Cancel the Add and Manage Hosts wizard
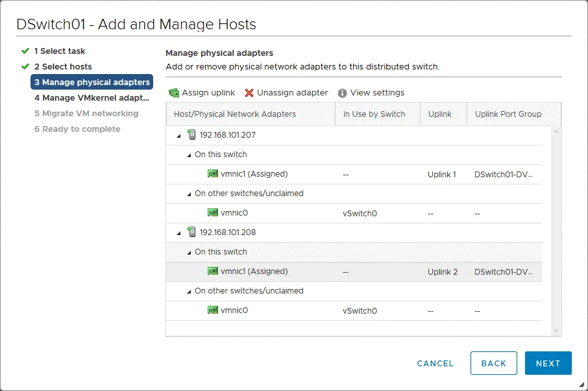The width and height of the screenshot is (588, 391). point(435,363)
